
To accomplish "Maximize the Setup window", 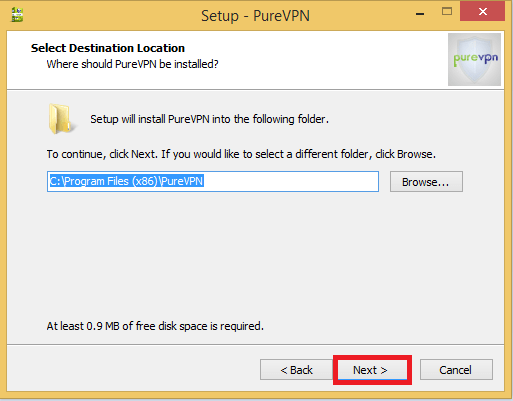I will click(x=447, y=12).
